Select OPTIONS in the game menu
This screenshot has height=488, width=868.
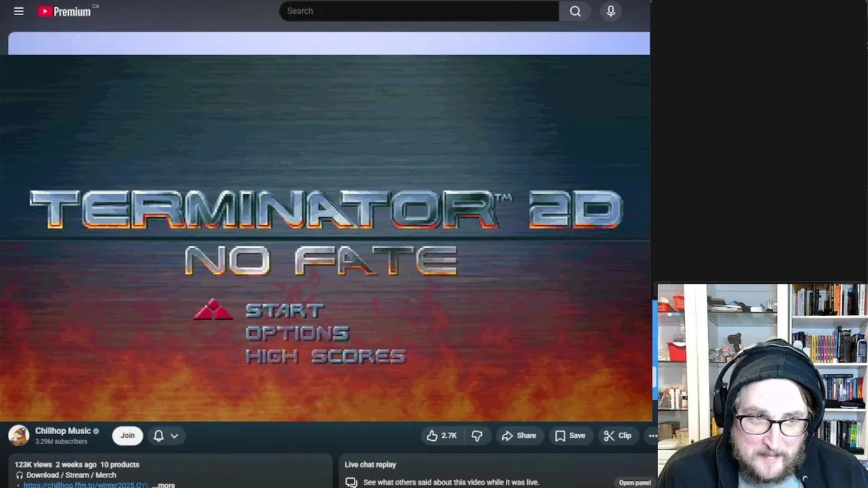click(297, 333)
